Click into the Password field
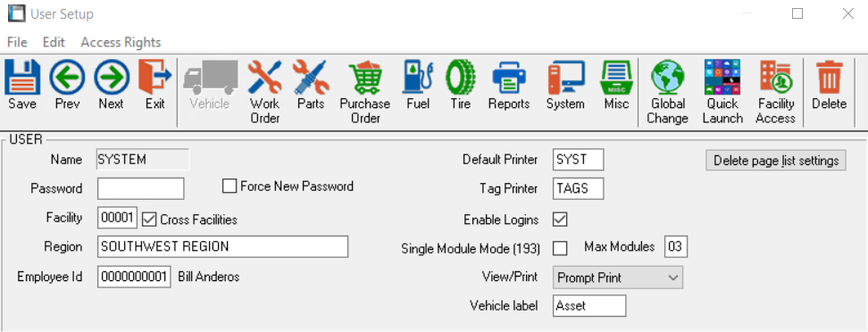The height and width of the screenshot is (332, 868). [140, 188]
